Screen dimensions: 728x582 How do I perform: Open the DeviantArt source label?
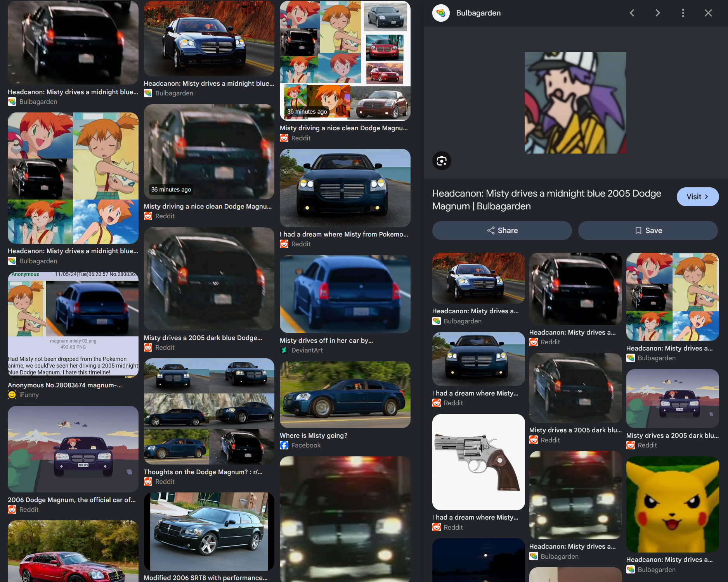(x=307, y=350)
